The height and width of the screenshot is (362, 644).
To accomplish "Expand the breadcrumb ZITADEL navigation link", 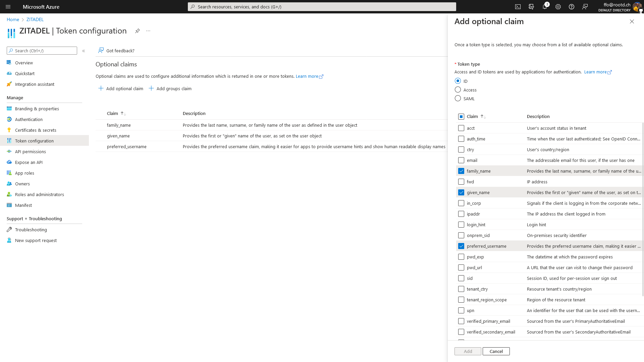I will 35,19.
